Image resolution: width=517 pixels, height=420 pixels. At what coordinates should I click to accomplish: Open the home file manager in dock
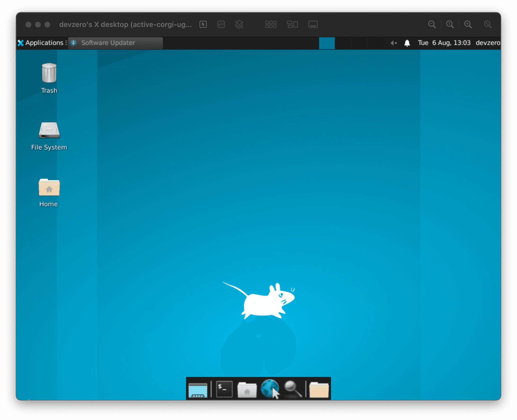coord(247,389)
